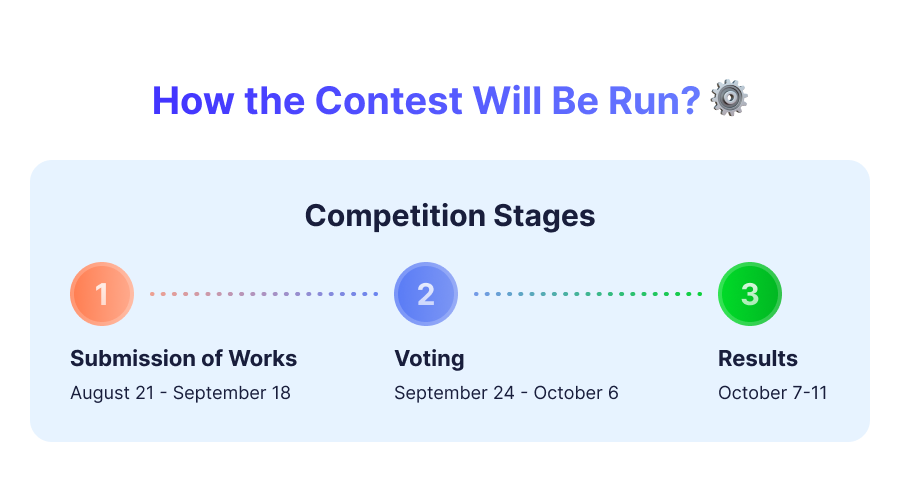This screenshot has height=482, width=900.
Task: Click the word Competition in the card title
Action: [395, 216]
